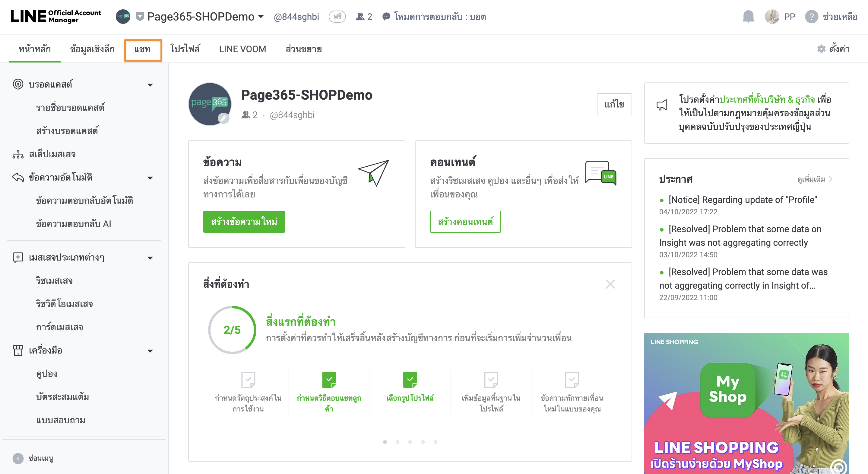The height and width of the screenshot is (474, 868).
Task: Click the broadcast antenna icon in sidebar
Action: 18,84
